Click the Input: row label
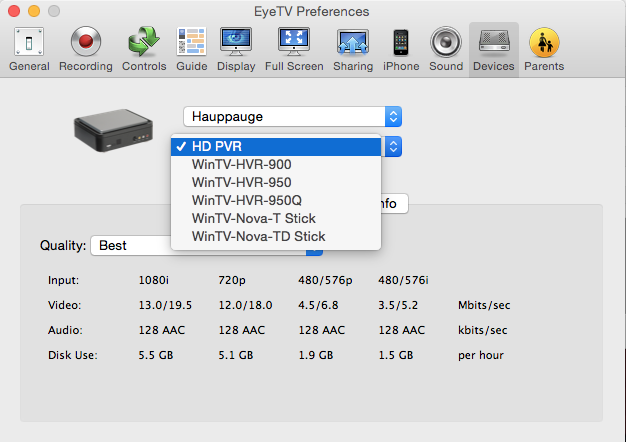 tap(63, 280)
